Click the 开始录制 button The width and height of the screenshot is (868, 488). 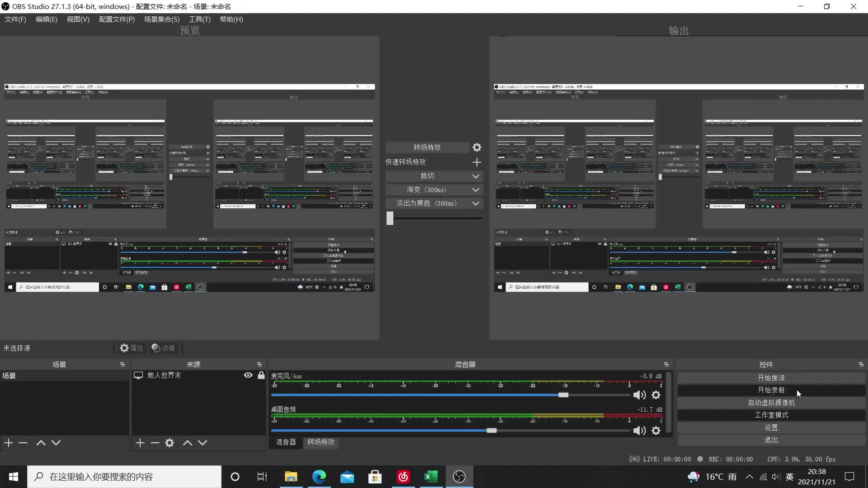pos(770,390)
